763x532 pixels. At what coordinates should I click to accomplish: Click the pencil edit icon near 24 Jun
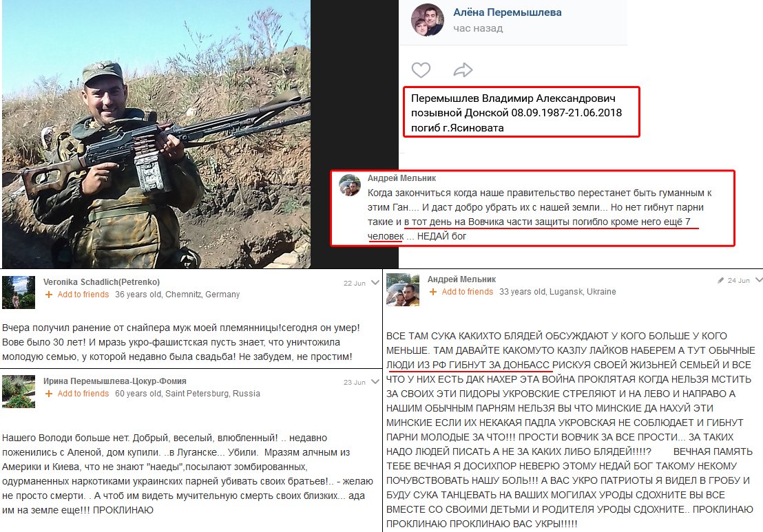(721, 280)
